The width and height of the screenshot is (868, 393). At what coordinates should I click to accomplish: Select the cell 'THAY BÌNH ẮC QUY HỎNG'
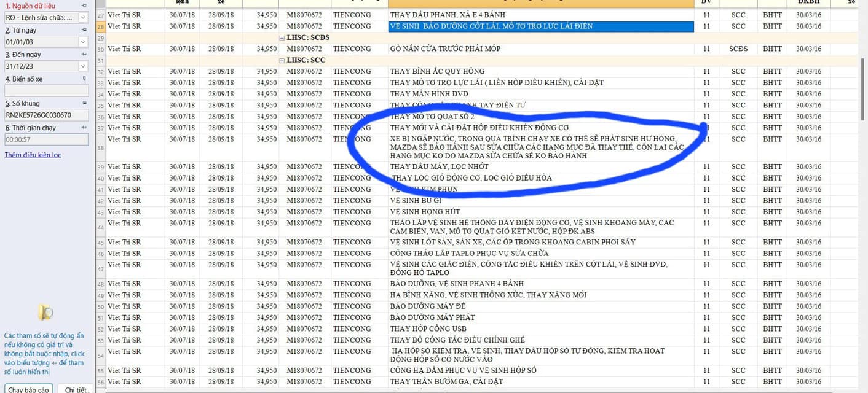pos(541,71)
